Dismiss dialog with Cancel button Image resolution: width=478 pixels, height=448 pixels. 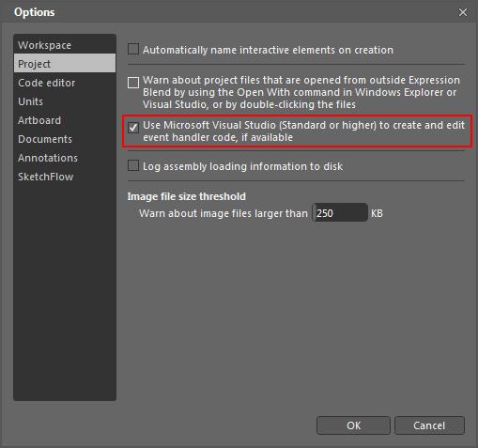(429, 425)
